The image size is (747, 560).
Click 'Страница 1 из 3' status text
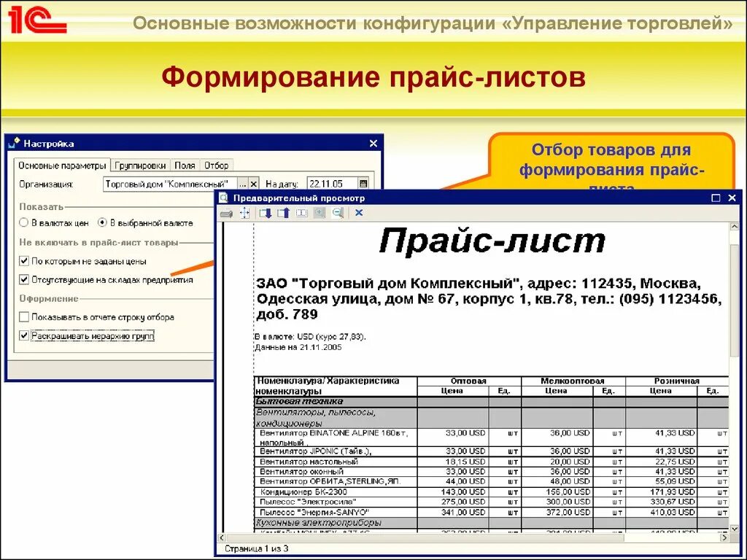(256, 548)
